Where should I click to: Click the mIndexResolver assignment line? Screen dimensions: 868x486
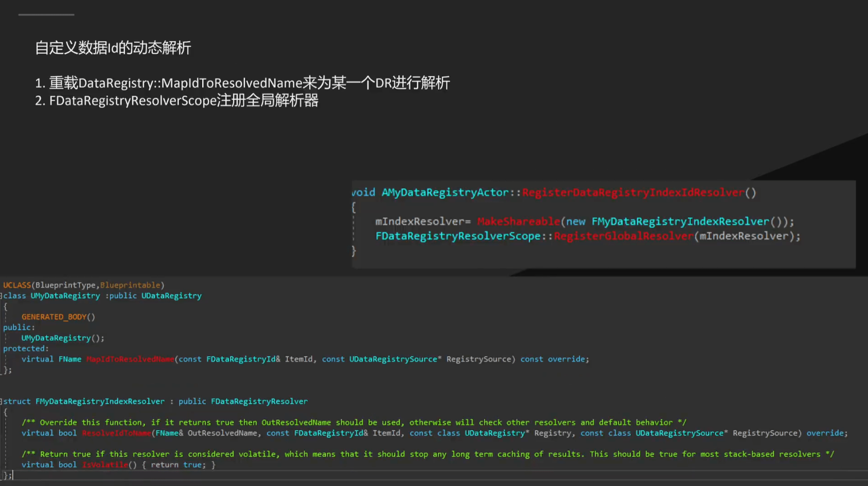(x=422, y=221)
